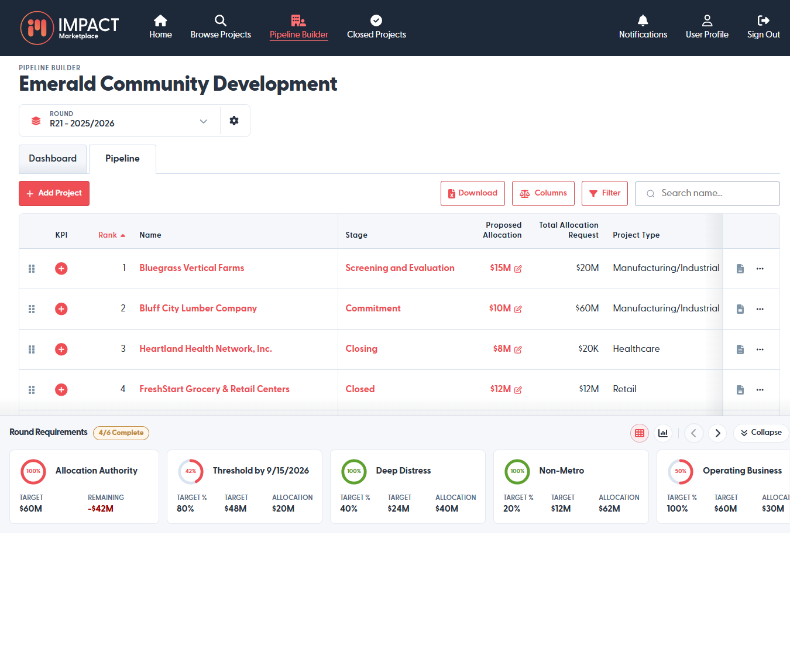Open Screening and Evaluation stage link
Screen dimensions: 790x672
400,268
